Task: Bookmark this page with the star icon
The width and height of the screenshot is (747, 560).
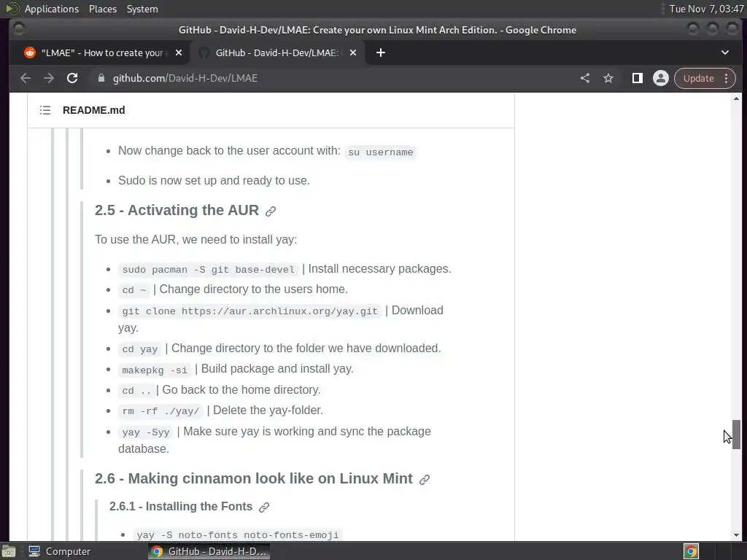Action: click(608, 78)
